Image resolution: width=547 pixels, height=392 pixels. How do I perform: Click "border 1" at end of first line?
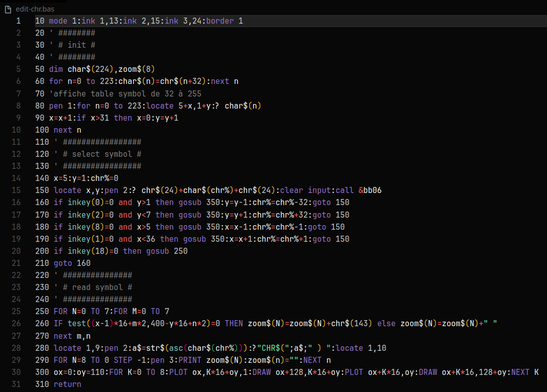[225, 21]
